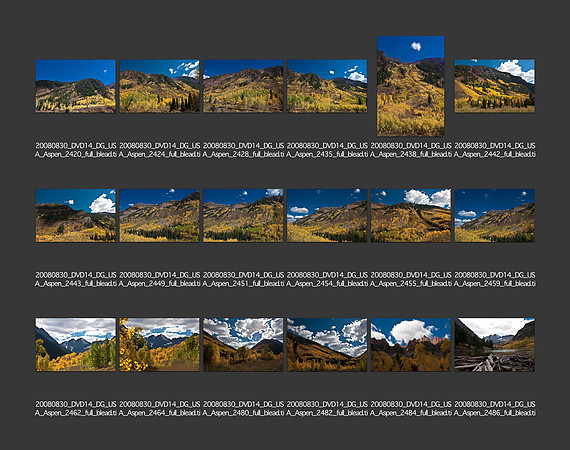The width and height of the screenshot is (570, 450).
Task: Select thumbnail of Aspen_2435 photo
Action: pyautogui.click(x=327, y=86)
